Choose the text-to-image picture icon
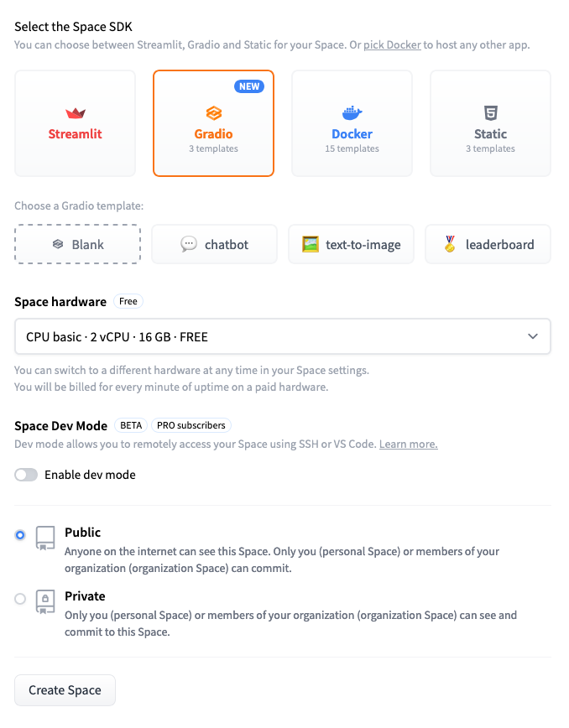Viewport: 569px width, 728px height. 311,244
